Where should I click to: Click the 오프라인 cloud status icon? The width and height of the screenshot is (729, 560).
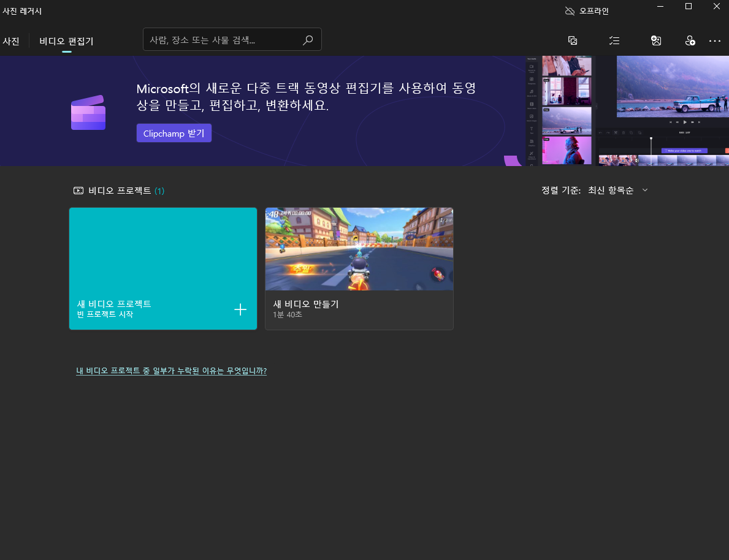(570, 10)
